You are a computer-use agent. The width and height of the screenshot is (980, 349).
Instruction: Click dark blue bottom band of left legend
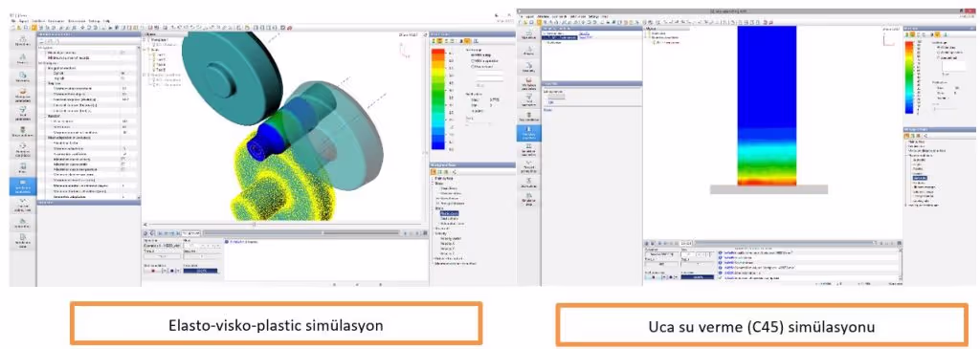438,145
